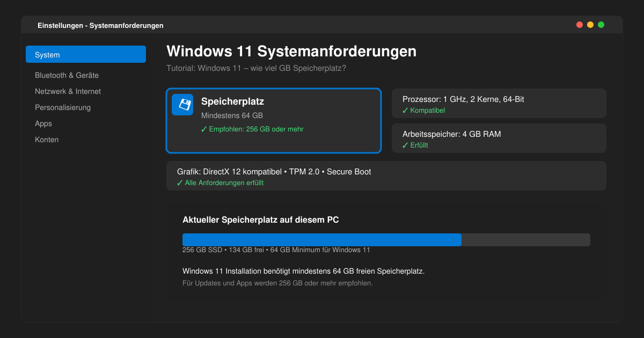Maximize window with green button
This screenshot has width=644, height=338.
coord(601,25)
